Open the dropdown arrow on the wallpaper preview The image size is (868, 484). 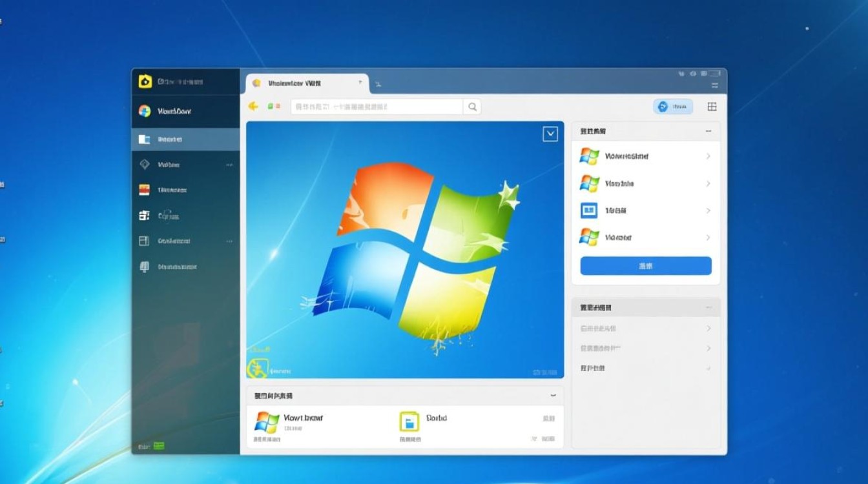click(x=550, y=134)
